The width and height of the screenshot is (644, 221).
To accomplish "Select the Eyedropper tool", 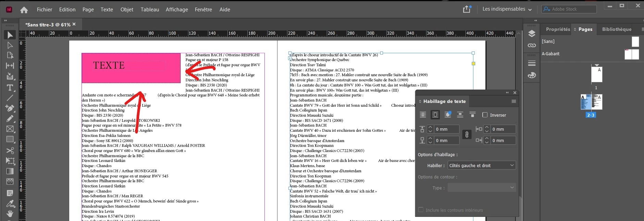I will tap(10, 203).
